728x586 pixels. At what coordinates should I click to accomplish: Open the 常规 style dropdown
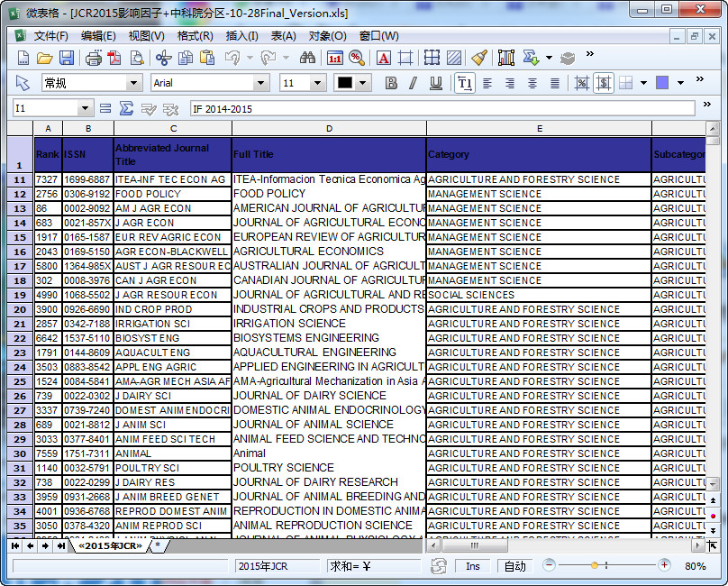(x=133, y=83)
